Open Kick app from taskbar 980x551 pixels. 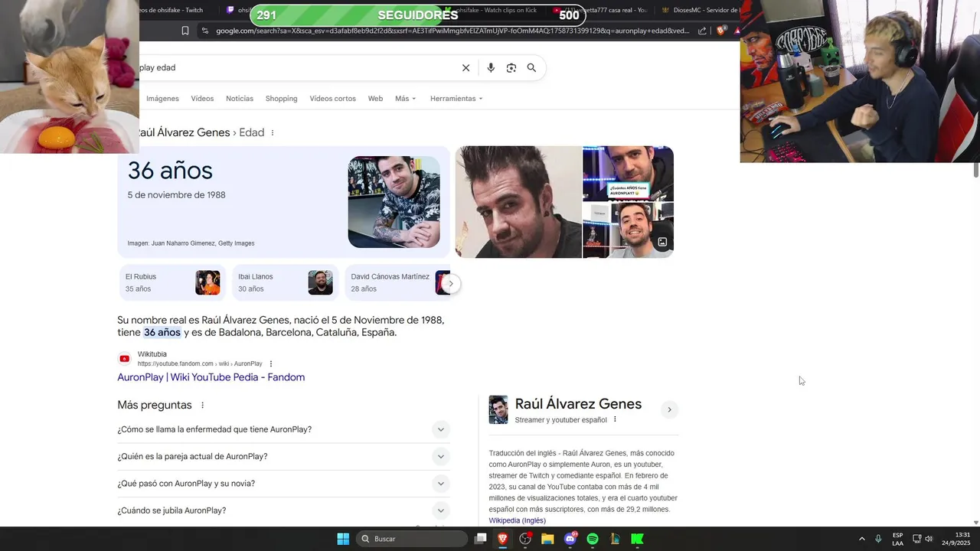[x=637, y=539]
